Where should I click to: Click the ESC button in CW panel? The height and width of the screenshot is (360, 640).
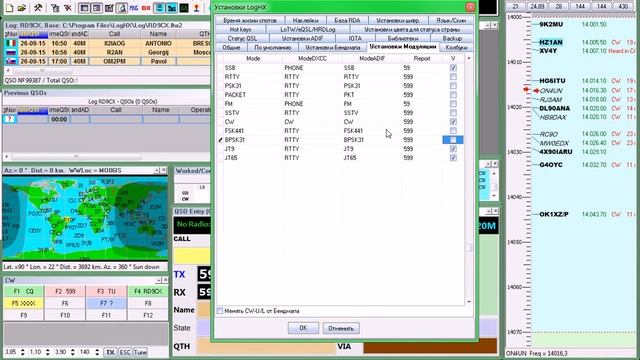click(125, 352)
